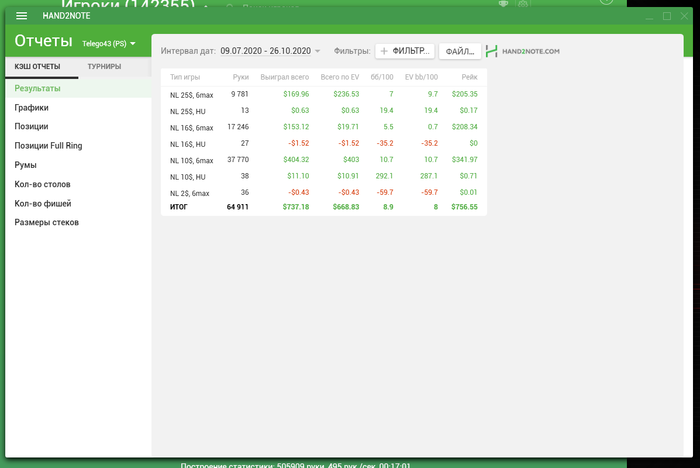Screen dimensions: 700x468
Task: Click the -$1.52 winnings cell for NL 16$, HU
Action: point(299,143)
